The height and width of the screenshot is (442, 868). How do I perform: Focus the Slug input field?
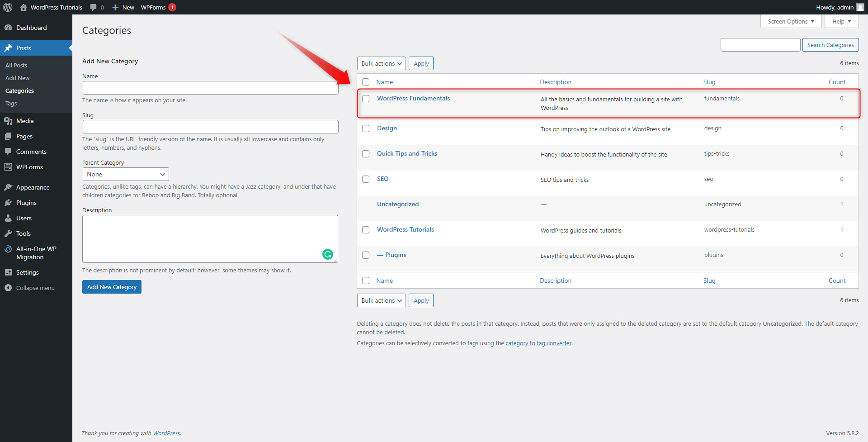210,127
